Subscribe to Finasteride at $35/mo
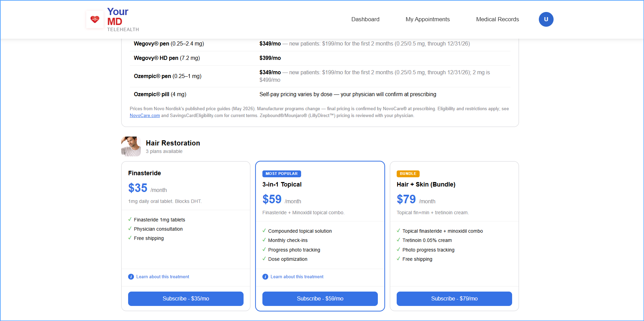The image size is (644, 321). [x=186, y=298]
